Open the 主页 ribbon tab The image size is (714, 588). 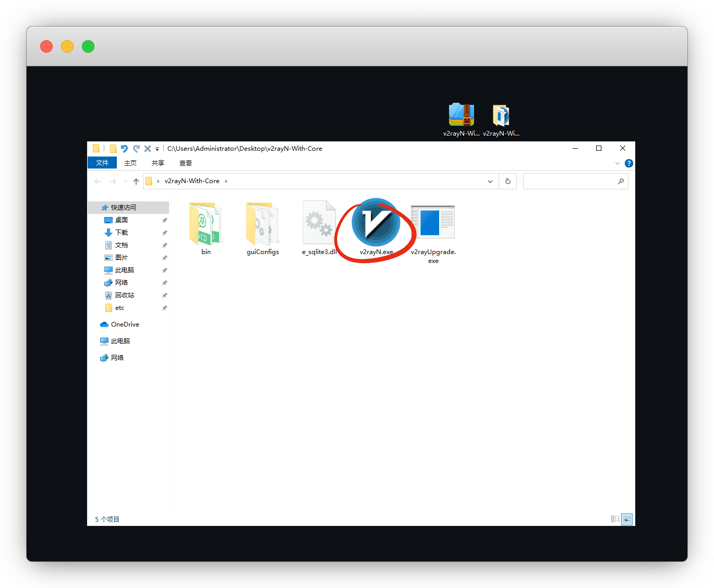coord(130,163)
